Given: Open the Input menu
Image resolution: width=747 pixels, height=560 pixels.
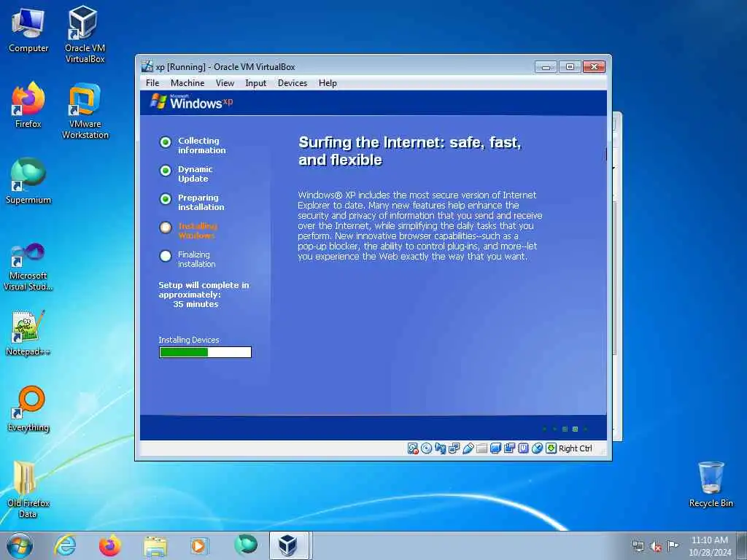Looking at the screenshot, I should (256, 83).
